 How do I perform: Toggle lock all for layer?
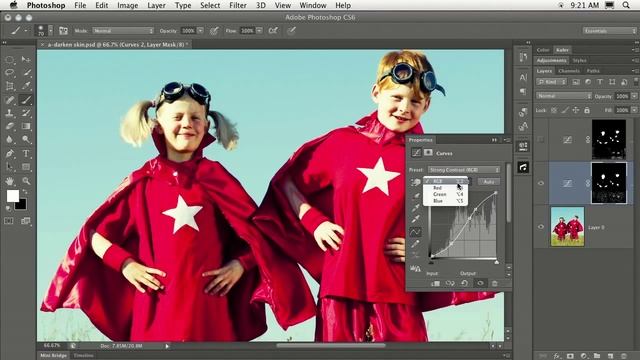587,110
